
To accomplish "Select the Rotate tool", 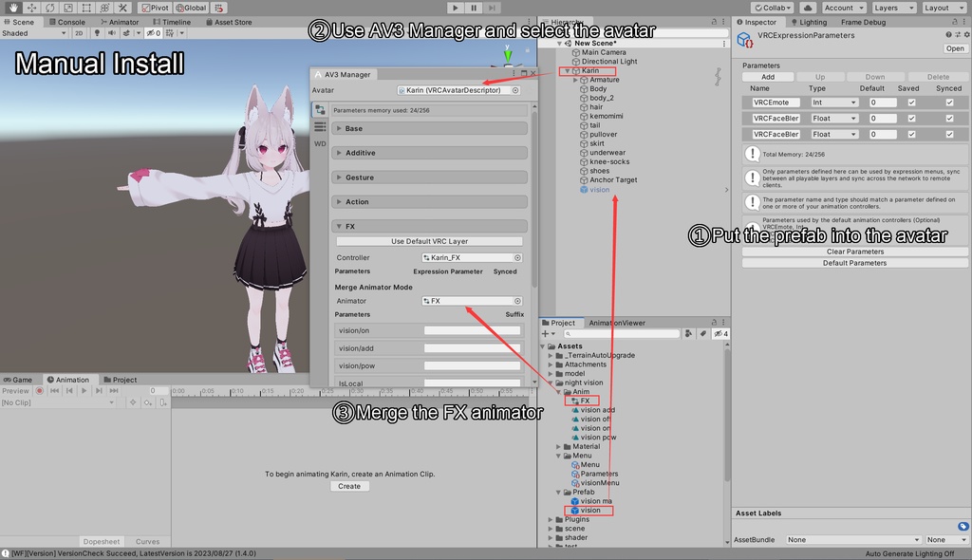I will click(49, 8).
